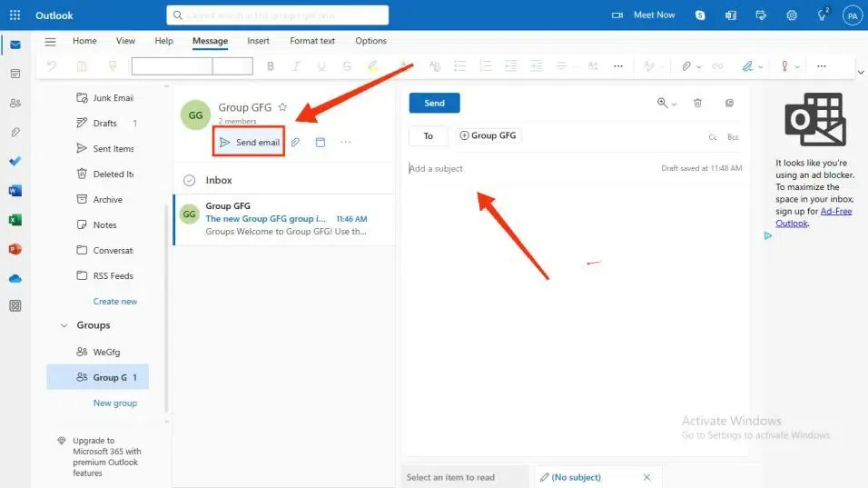
Task: Collapse the Groups section chevron
Action: click(64, 325)
